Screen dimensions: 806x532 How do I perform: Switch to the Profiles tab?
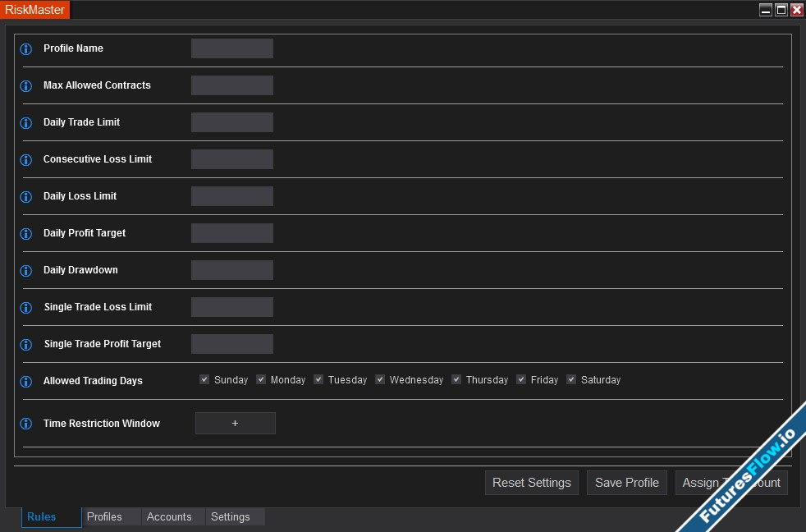pyautogui.click(x=104, y=516)
